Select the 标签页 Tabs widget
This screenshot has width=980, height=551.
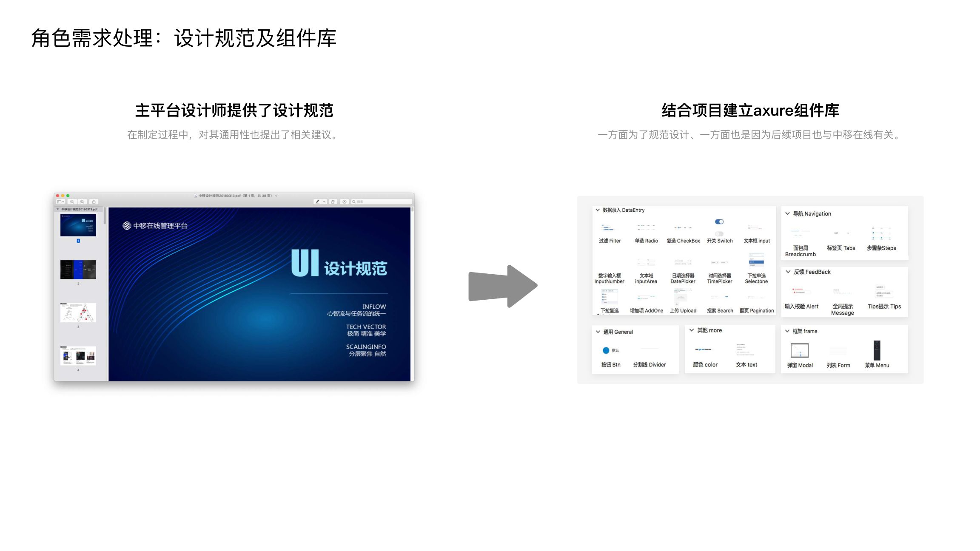pos(841,241)
